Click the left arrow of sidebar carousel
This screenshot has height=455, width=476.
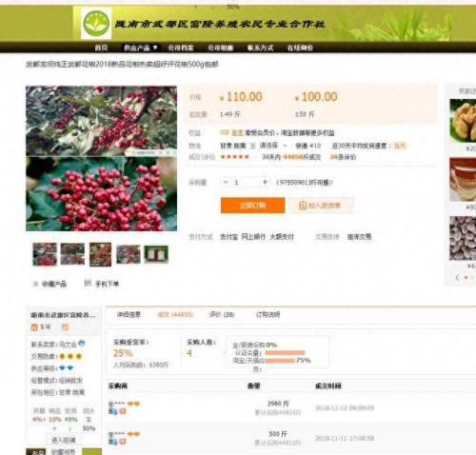pyautogui.click(x=457, y=277)
